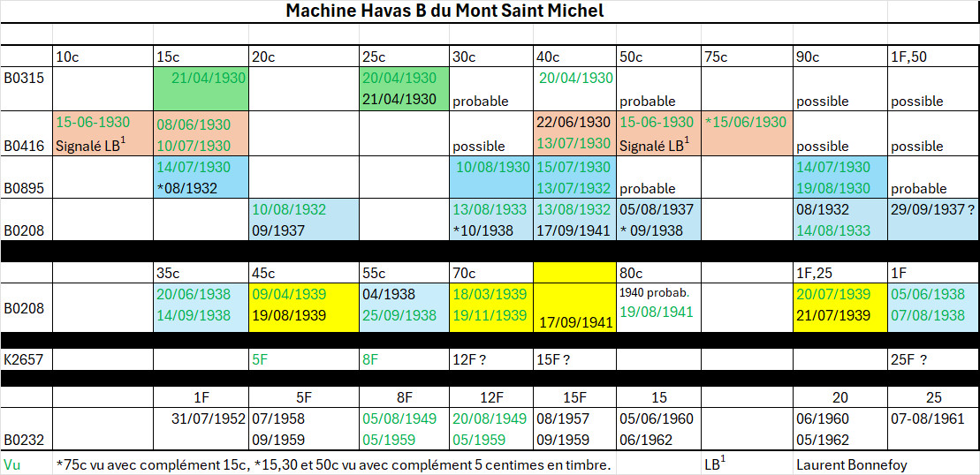Click the footnote starting '*75c vu avec complément'

333,465
